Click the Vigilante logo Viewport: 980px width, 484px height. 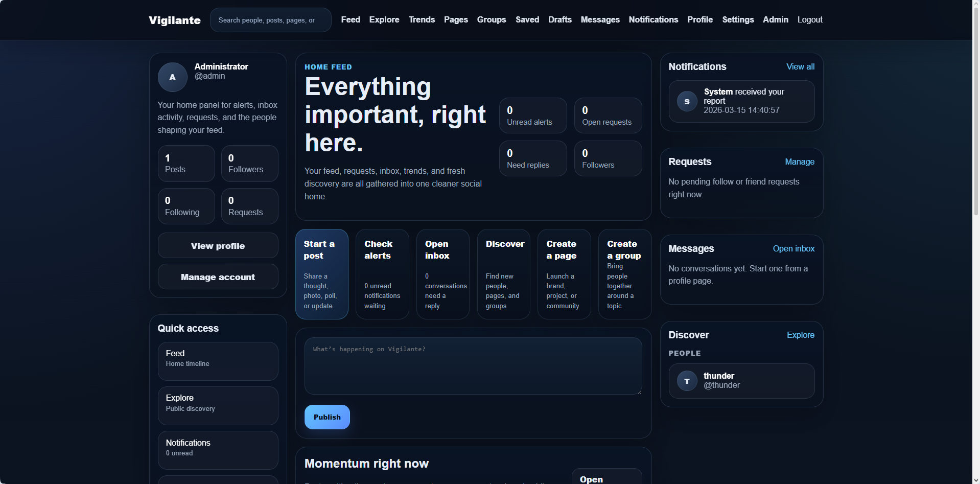tap(175, 20)
